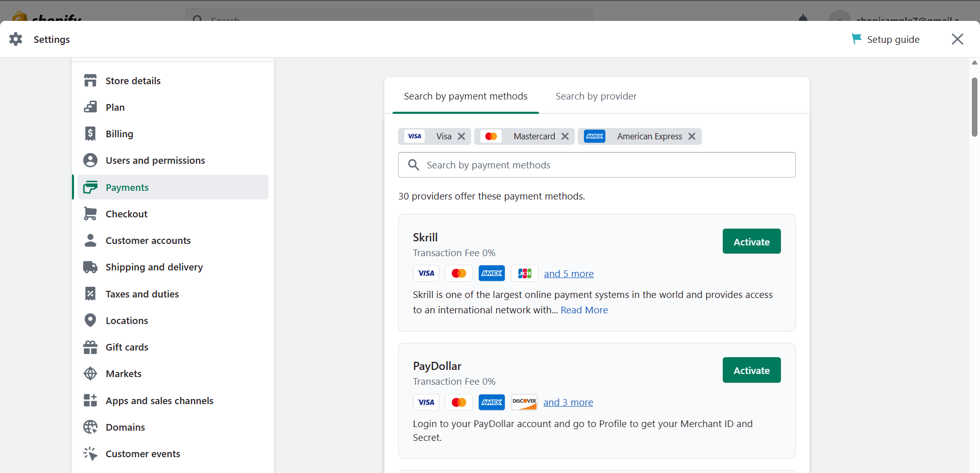980x473 pixels.
Task: Open Checkout cart icon
Action: tap(90, 214)
